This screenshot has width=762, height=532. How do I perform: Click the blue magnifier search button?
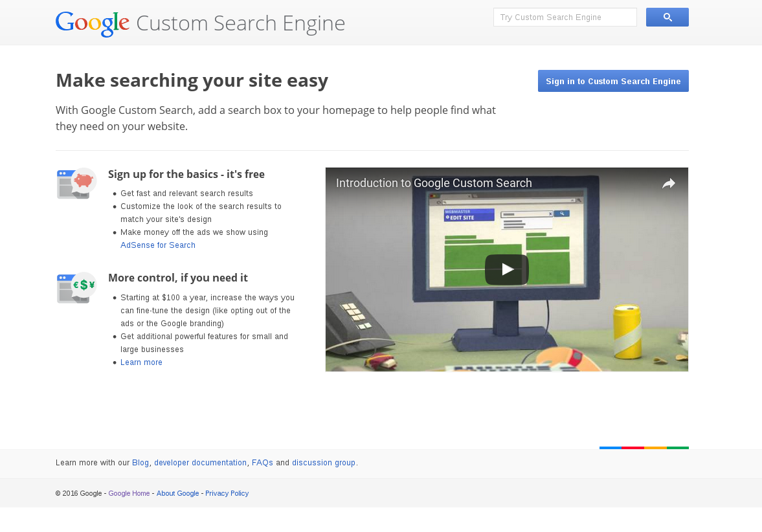point(667,17)
